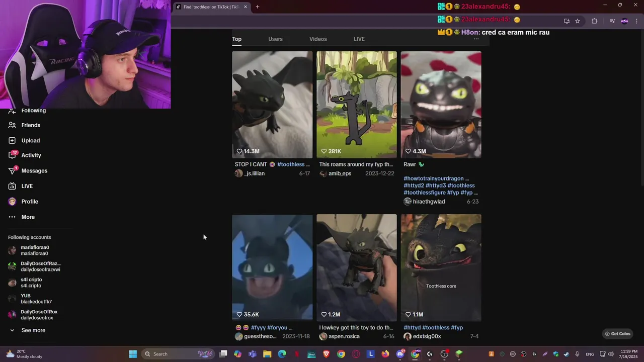This screenshot has height=362, width=644.
Task: Open the browser profile avatar
Action: pos(624,21)
